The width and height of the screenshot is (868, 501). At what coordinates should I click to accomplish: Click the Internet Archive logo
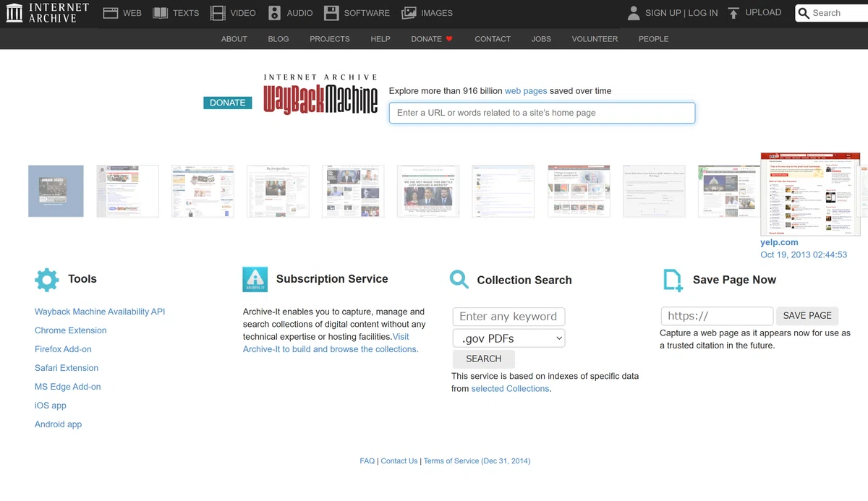[x=48, y=12]
